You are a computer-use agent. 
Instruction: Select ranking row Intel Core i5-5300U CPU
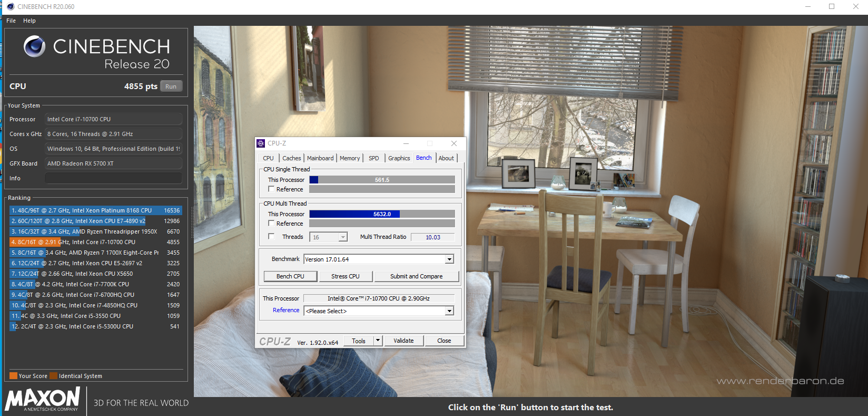(95, 326)
